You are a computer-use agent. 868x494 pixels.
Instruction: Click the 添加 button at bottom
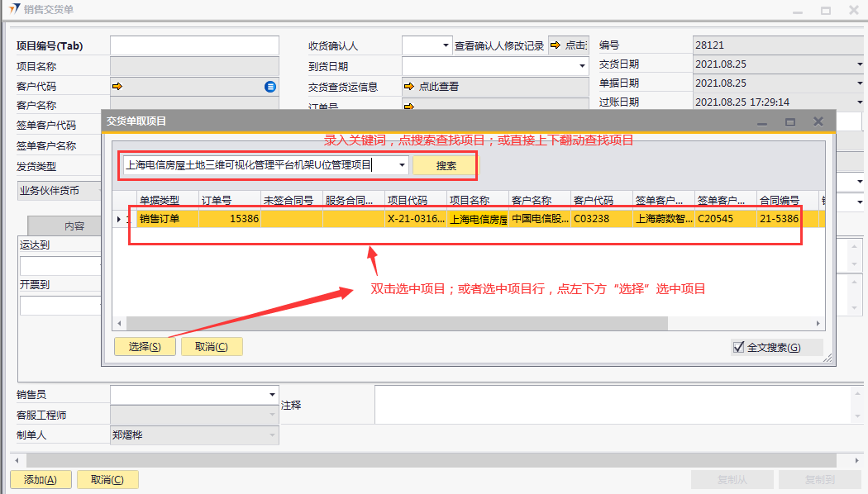tap(40, 480)
